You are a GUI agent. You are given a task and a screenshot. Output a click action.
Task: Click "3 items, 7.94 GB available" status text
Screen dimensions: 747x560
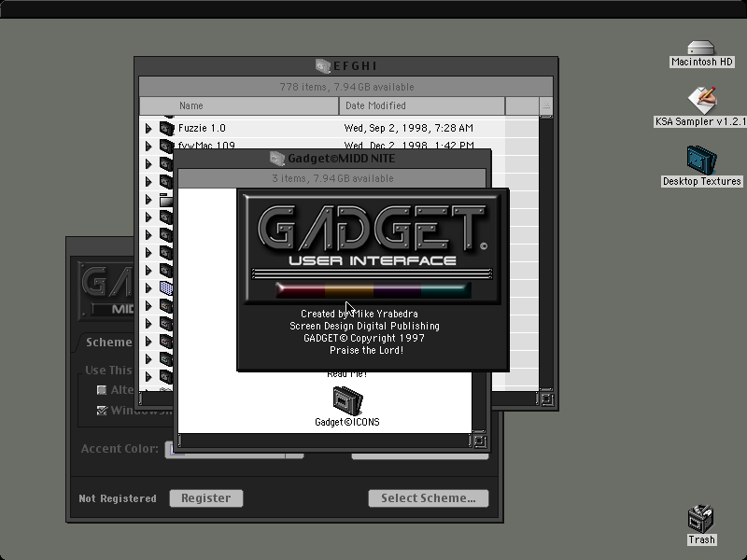point(332,178)
